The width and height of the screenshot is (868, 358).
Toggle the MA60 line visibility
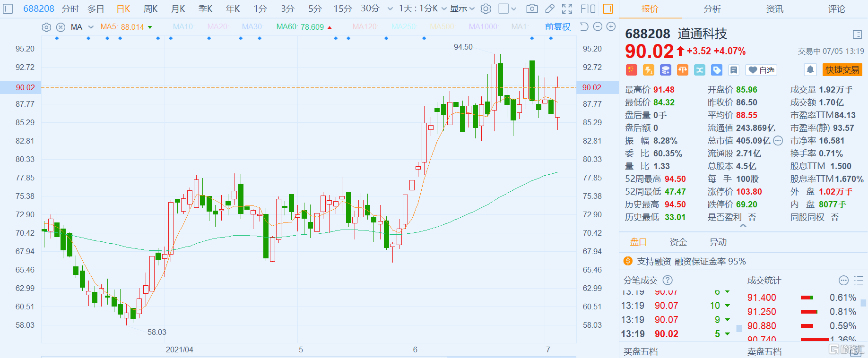click(304, 27)
